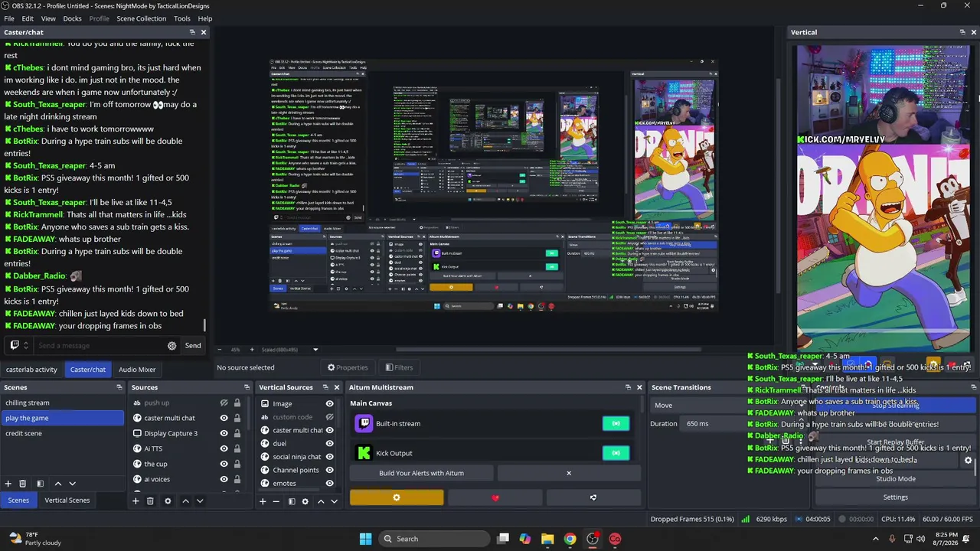Open the Scene Collection menu
This screenshot has height=551, width=980.
[x=140, y=18]
